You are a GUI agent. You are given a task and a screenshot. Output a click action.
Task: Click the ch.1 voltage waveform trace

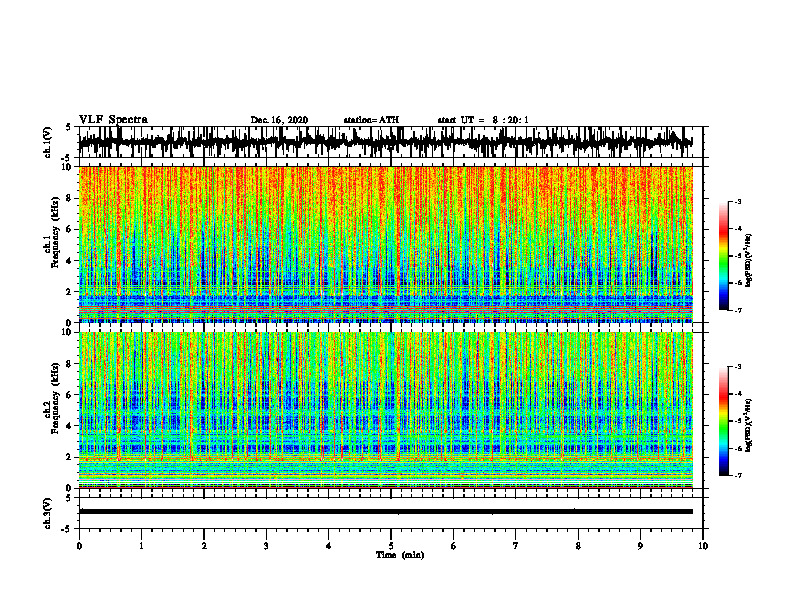tap(386, 142)
